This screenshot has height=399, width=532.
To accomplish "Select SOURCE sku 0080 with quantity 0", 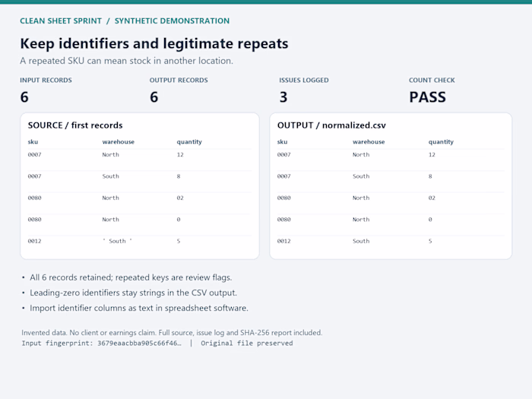I will [x=35, y=220].
